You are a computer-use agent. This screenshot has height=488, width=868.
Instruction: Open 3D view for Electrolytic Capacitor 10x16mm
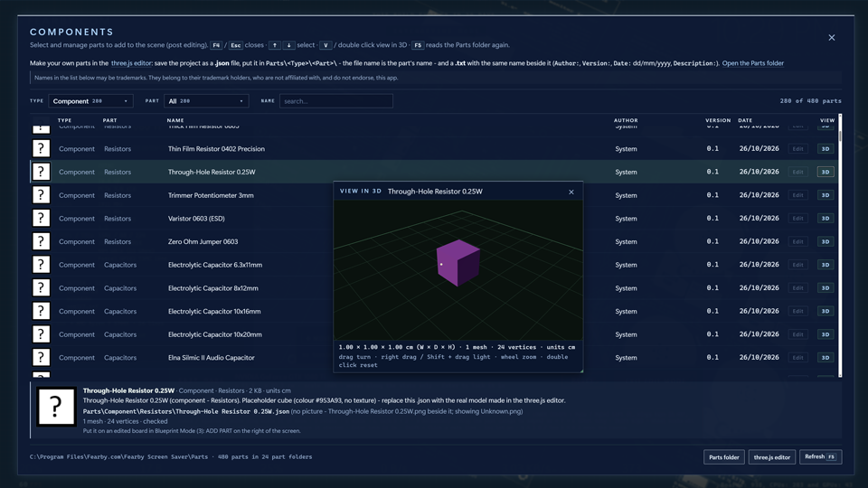(x=826, y=312)
